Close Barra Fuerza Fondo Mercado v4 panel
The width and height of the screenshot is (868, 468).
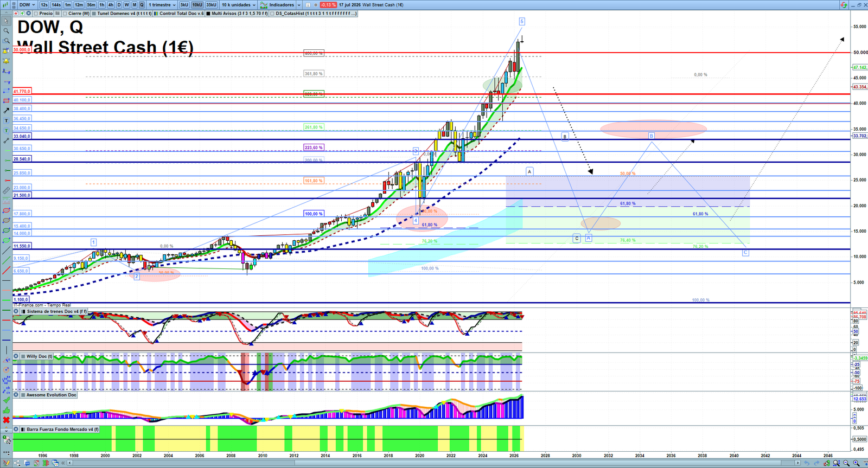[x=16, y=429]
